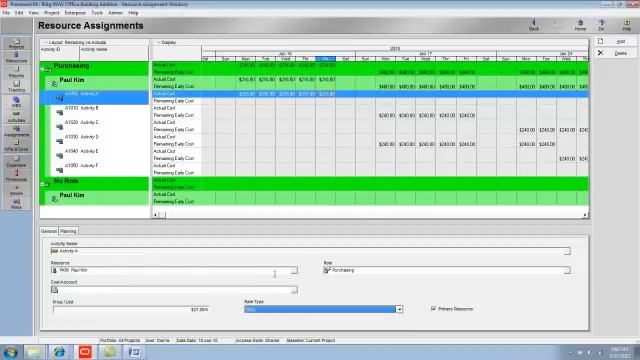Open the Tools menu

coord(97,13)
